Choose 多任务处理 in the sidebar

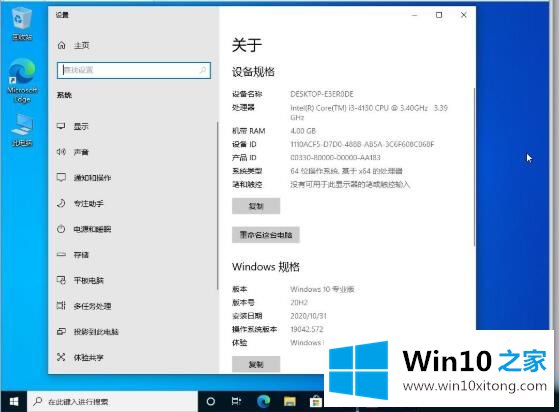[92, 306]
